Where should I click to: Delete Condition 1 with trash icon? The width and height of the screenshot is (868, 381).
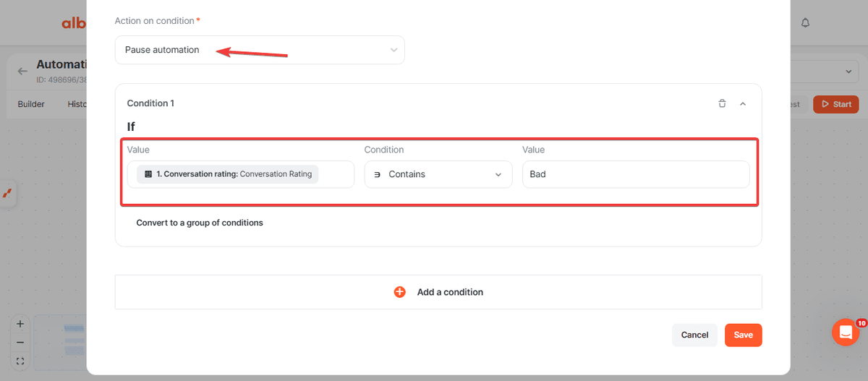click(x=722, y=103)
